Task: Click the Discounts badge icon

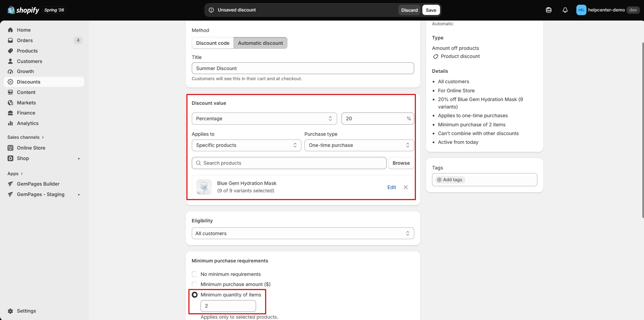Action: pos(10,82)
